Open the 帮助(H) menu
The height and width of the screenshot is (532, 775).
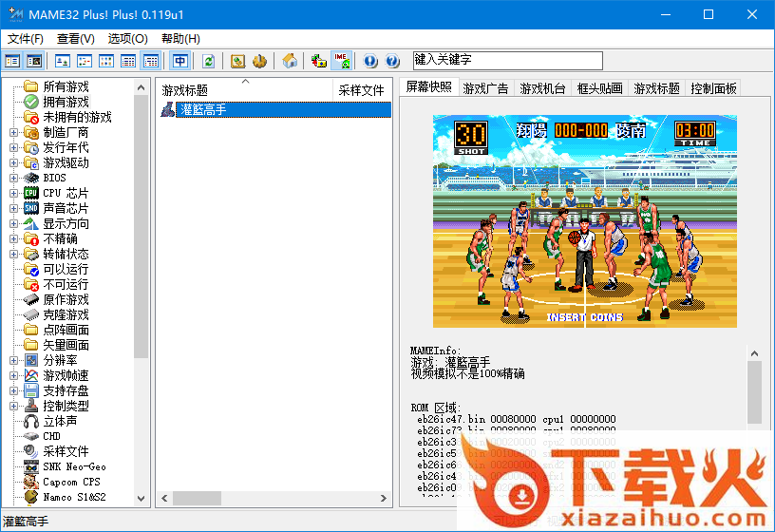point(180,39)
